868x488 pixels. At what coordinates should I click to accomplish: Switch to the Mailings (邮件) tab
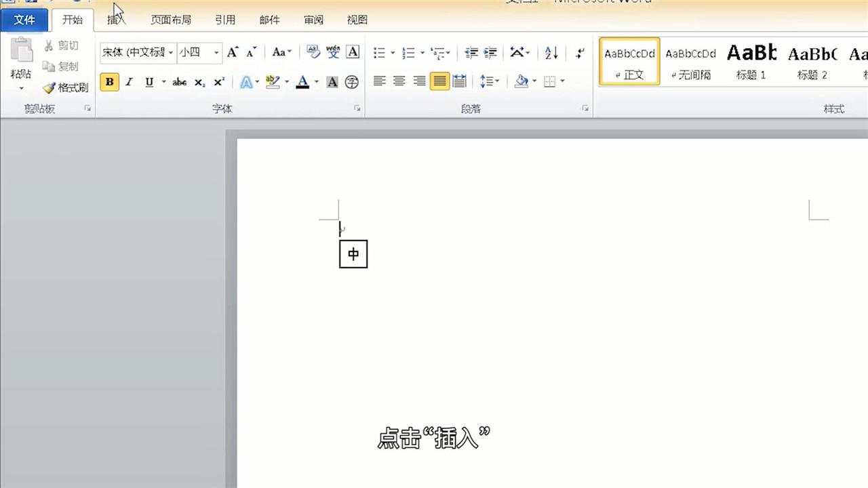(269, 20)
